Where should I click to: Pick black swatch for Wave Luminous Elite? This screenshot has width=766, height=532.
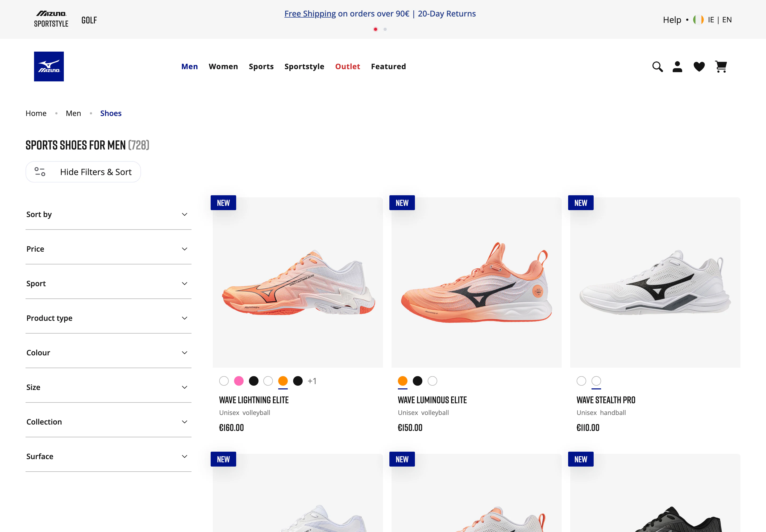click(417, 381)
